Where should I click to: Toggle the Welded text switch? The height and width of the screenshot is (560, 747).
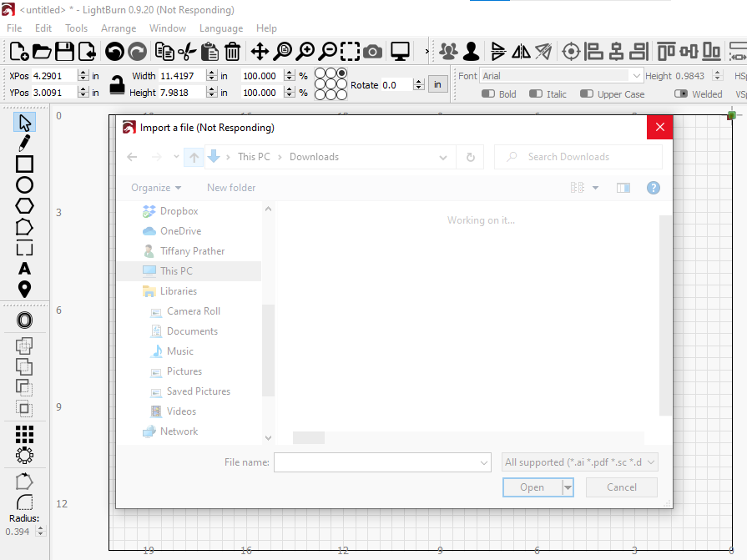click(681, 93)
